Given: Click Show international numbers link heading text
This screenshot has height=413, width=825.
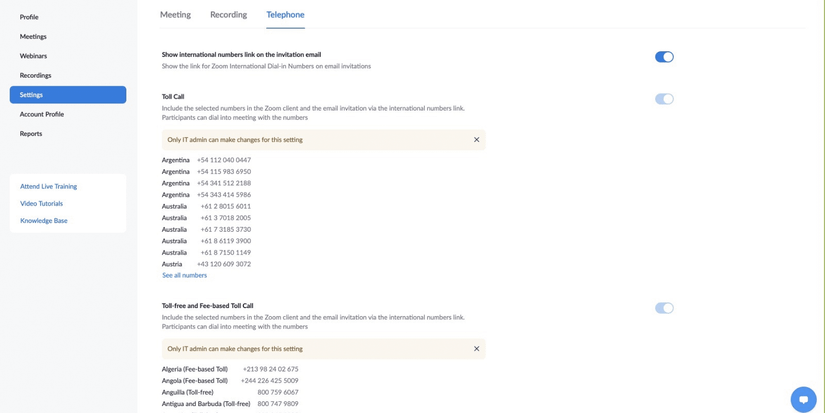Looking at the screenshot, I should (242, 55).
